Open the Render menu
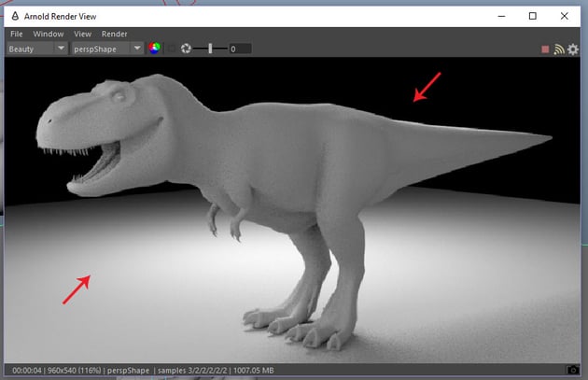This screenshot has height=380, width=588. [x=114, y=34]
